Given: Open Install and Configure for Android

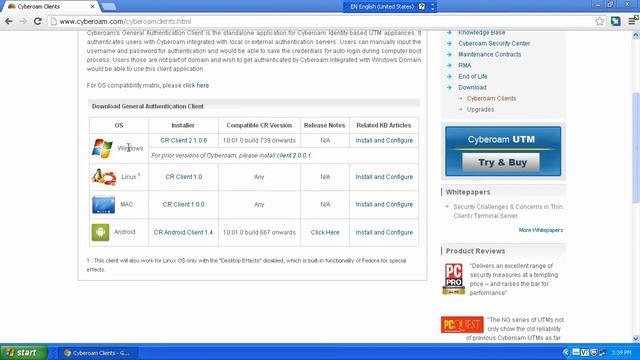Looking at the screenshot, I should point(384,232).
